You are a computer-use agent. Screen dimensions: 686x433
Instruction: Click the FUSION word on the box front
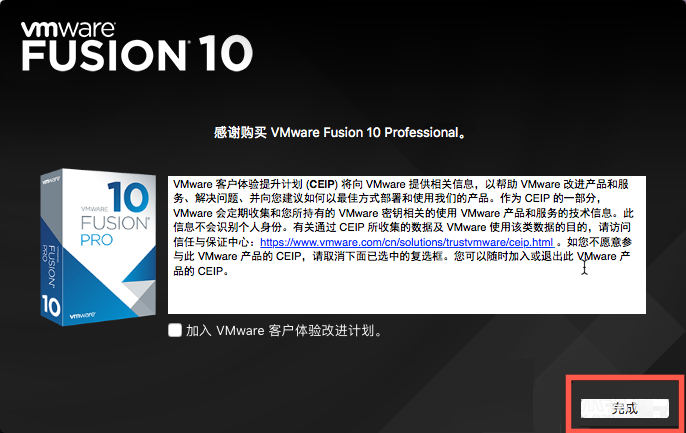[x=115, y=223]
